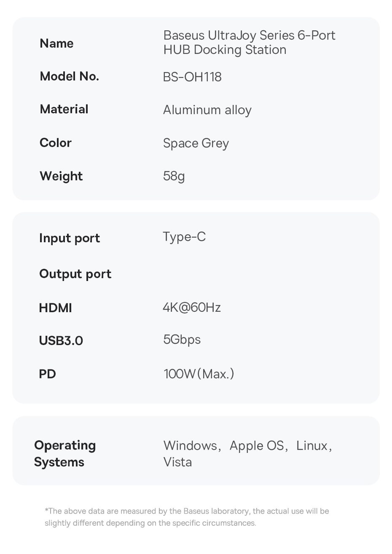
Task: Select the 'Material' label
Action: click(x=64, y=109)
